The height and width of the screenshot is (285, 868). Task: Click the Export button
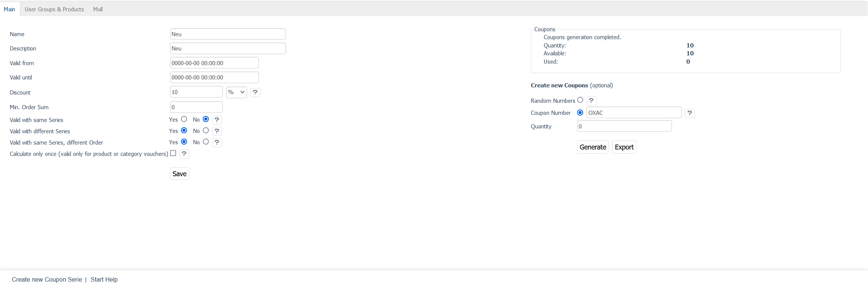tap(624, 147)
